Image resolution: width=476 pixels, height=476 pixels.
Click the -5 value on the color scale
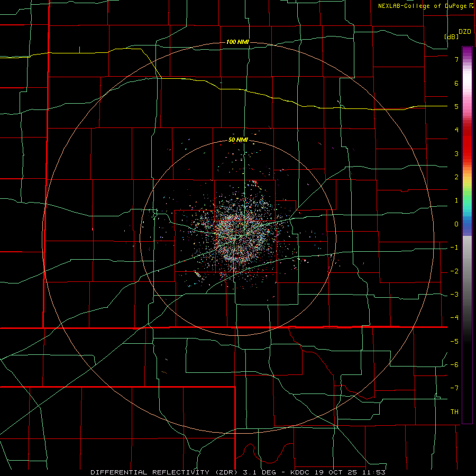click(x=454, y=342)
